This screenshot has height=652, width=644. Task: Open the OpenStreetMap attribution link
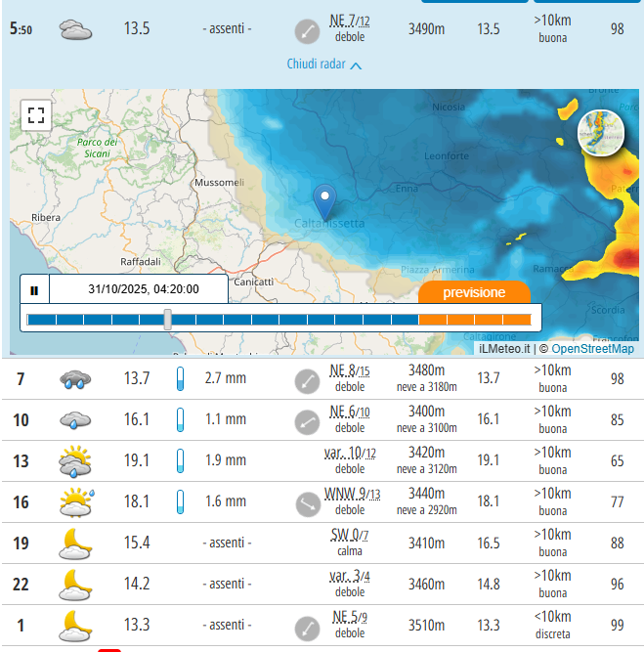[x=592, y=349]
